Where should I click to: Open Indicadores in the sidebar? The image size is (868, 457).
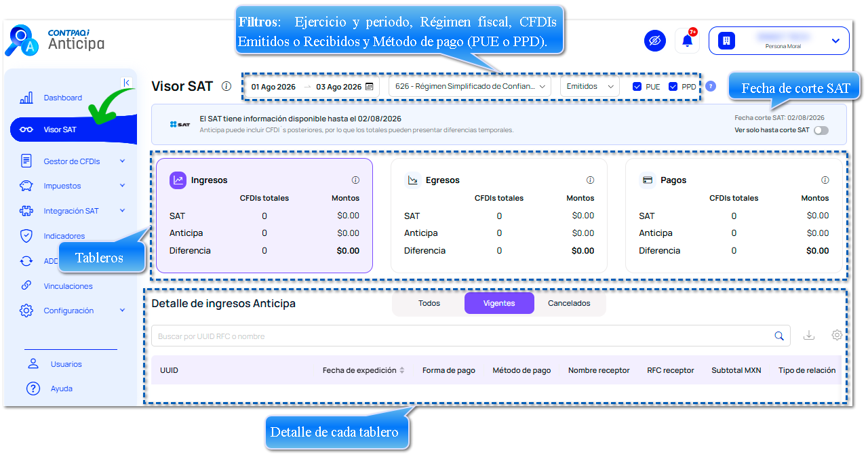(64, 236)
